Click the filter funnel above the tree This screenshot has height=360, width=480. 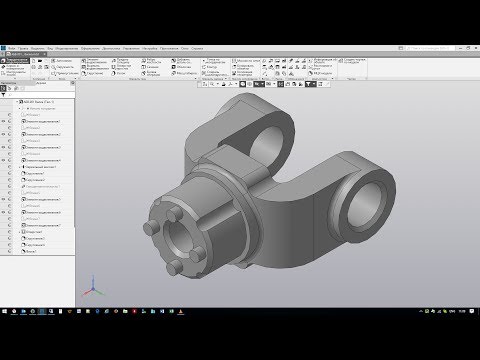[x=3, y=95]
